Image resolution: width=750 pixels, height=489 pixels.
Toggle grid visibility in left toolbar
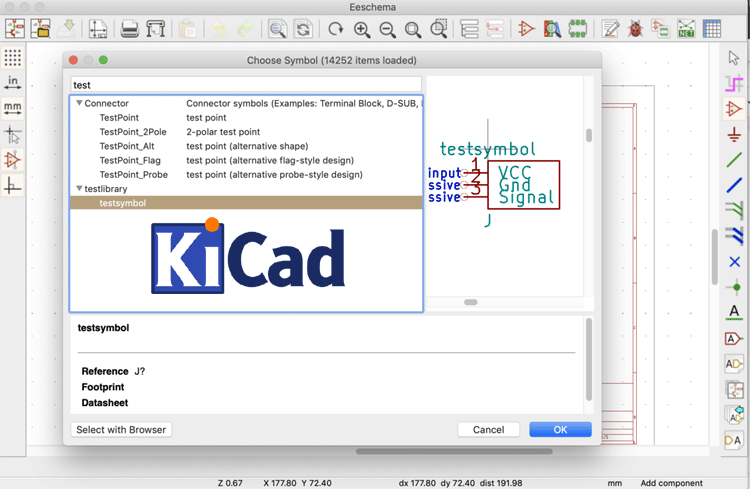[x=12, y=57]
